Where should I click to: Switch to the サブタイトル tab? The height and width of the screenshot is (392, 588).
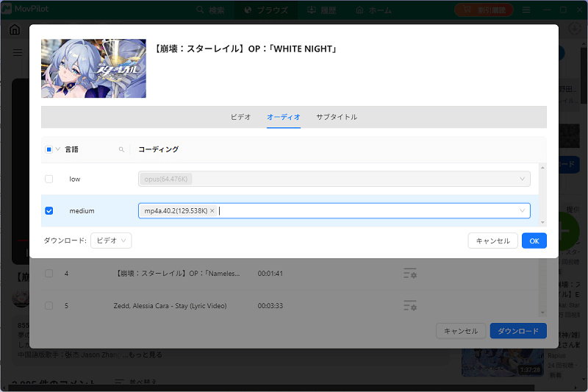[337, 117]
